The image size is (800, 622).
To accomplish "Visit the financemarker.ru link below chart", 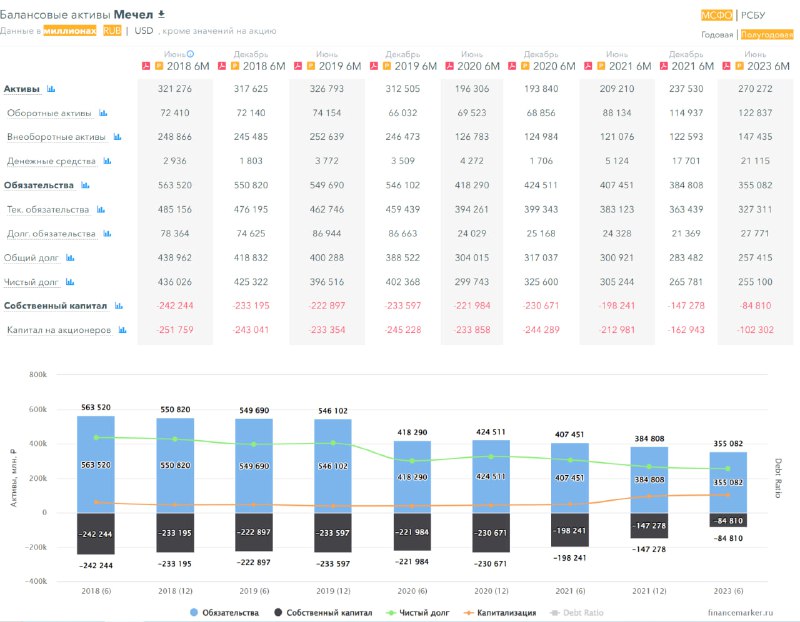I will point(740,612).
